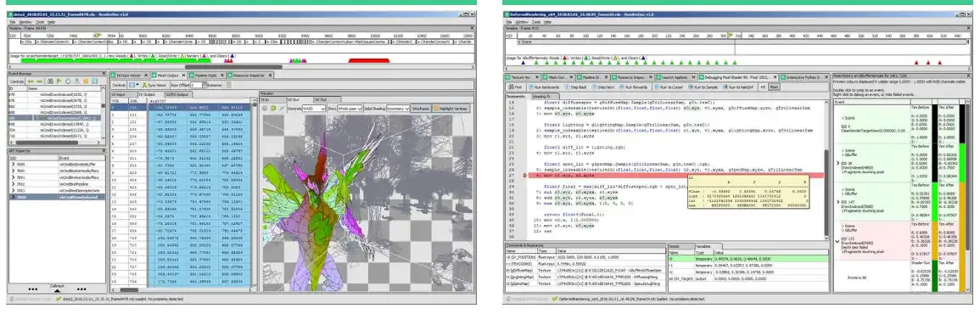This screenshot has height=314, width=980.
Task: Open export dropdown icon in Mesh Output toolbar
Action: (134, 85)
